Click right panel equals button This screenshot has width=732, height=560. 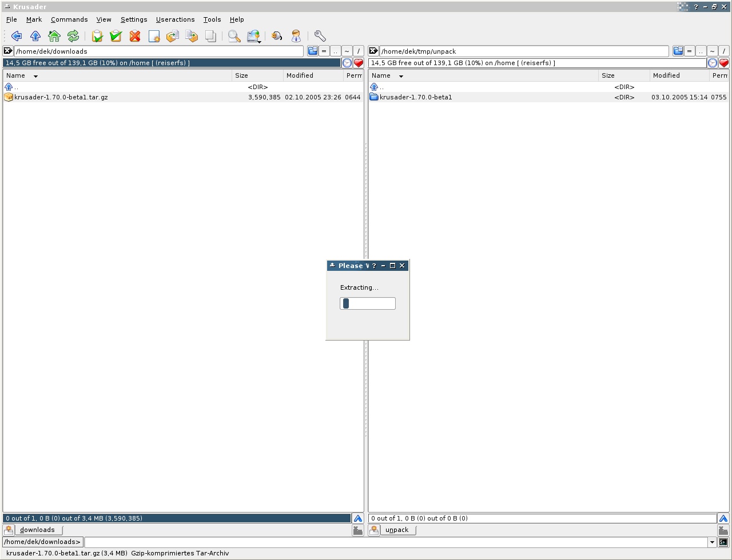[x=690, y=51]
